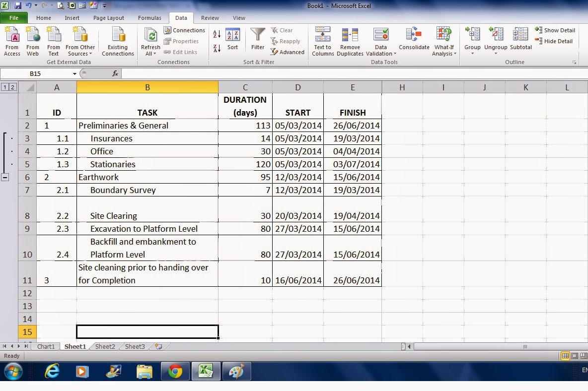Screen dimensions: 588x391
Task: Switch to the Formulas ribbon tab
Action: coord(149,18)
